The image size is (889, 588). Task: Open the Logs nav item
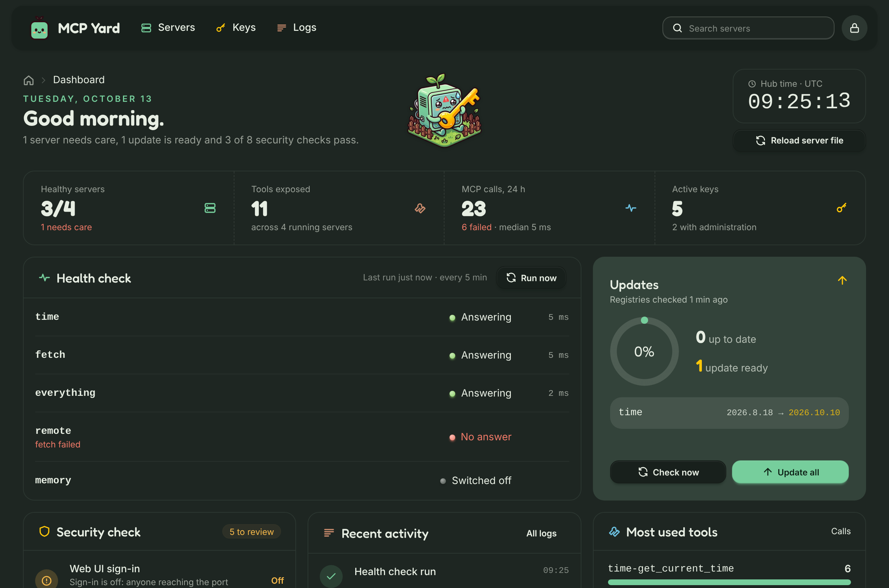click(x=296, y=28)
